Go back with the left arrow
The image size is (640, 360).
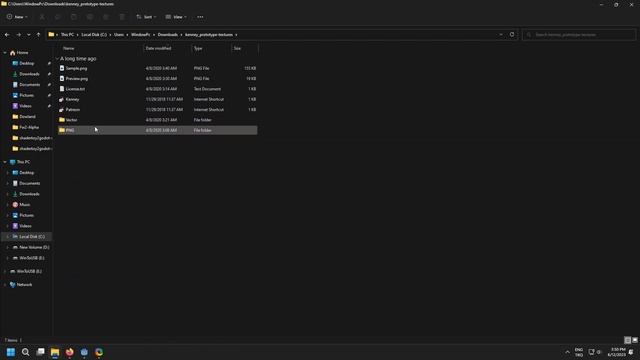7,35
